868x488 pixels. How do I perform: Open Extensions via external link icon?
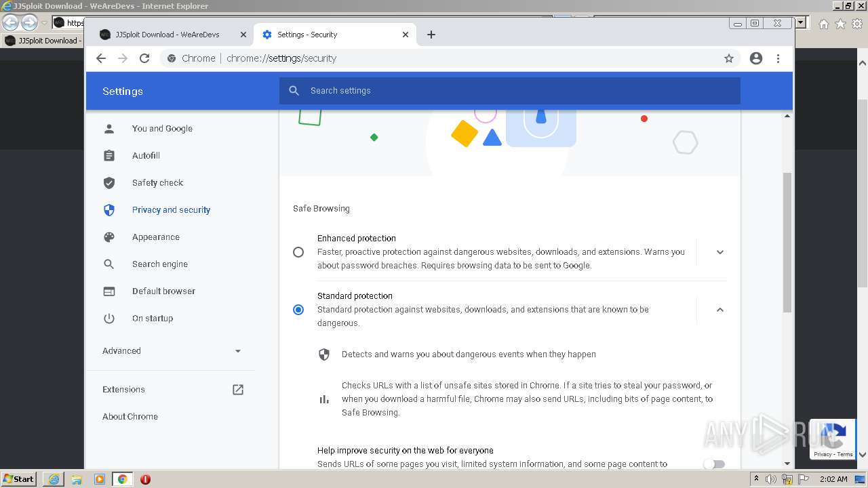tap(238, 389)
